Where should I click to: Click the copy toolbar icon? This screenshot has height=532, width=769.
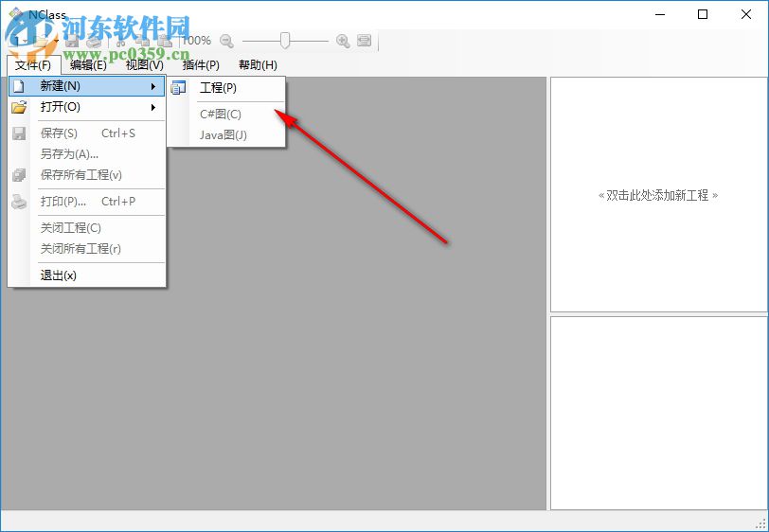[143, 42]
